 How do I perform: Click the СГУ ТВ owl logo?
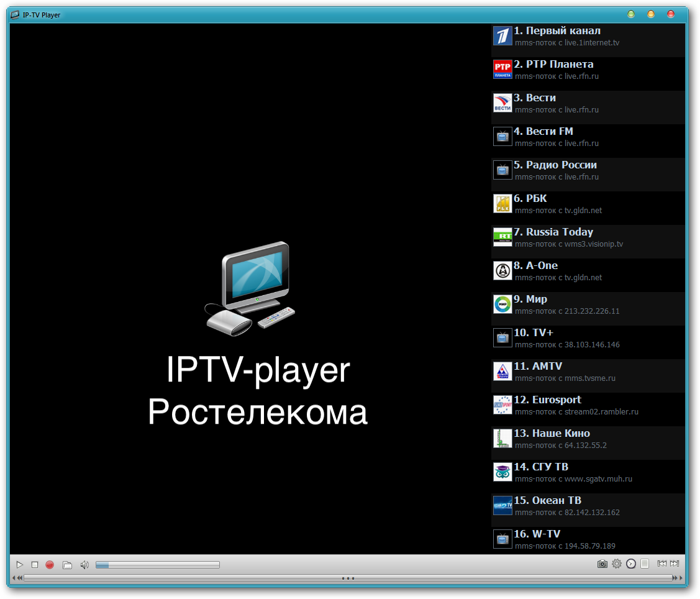(502, 472)
